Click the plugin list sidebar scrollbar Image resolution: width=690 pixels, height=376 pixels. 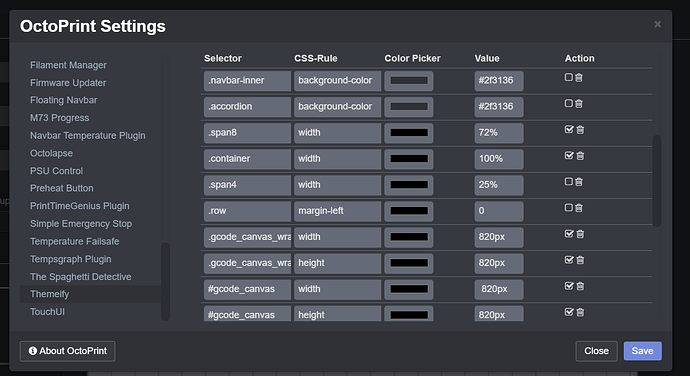(165, 281)
